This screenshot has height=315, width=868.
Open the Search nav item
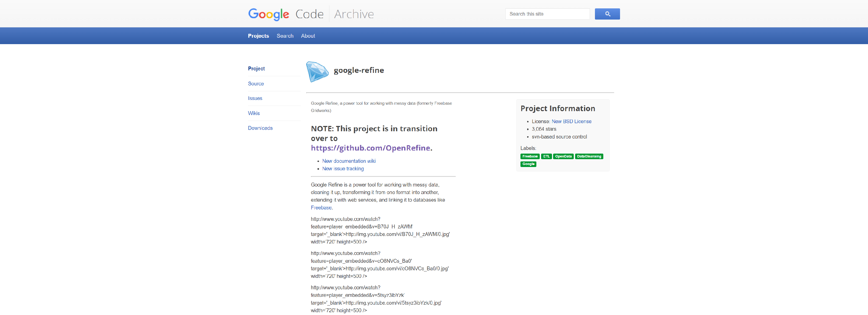pyautogui.click(x=285, y=36)
